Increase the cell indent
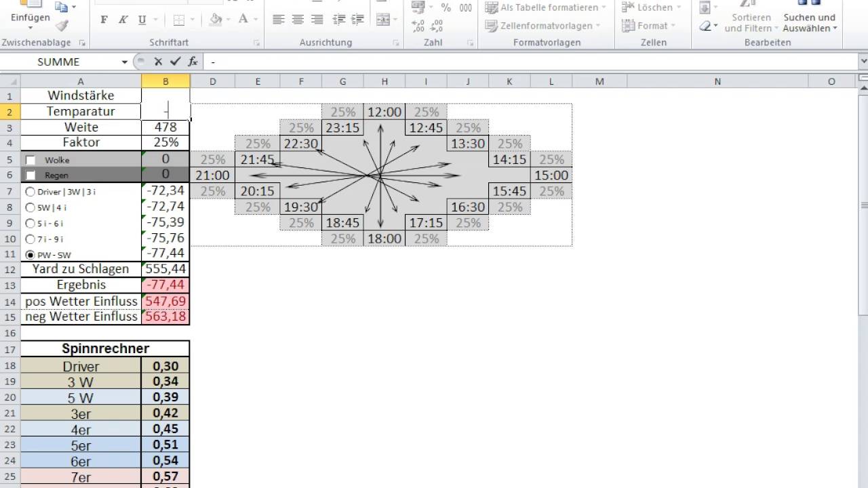The width and height of the screenshot is (868, 488). [x=357, y=20]
